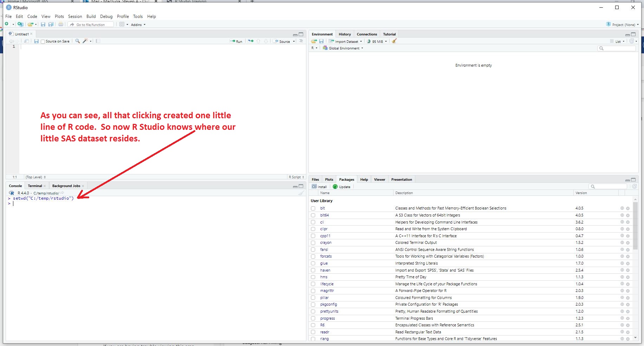Click the magnifier Find/Replace icon in the editor
The height and width of the screenshot is (346, 644).
78,41
